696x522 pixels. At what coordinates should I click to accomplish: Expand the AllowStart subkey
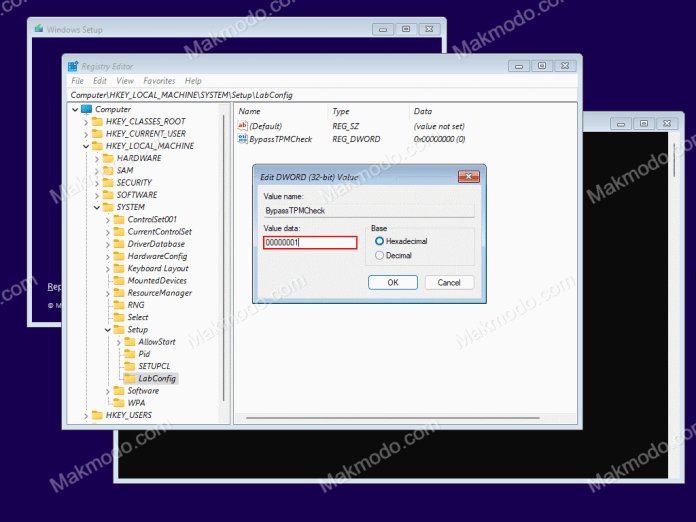pyautogui.click(x=119, y=342)
